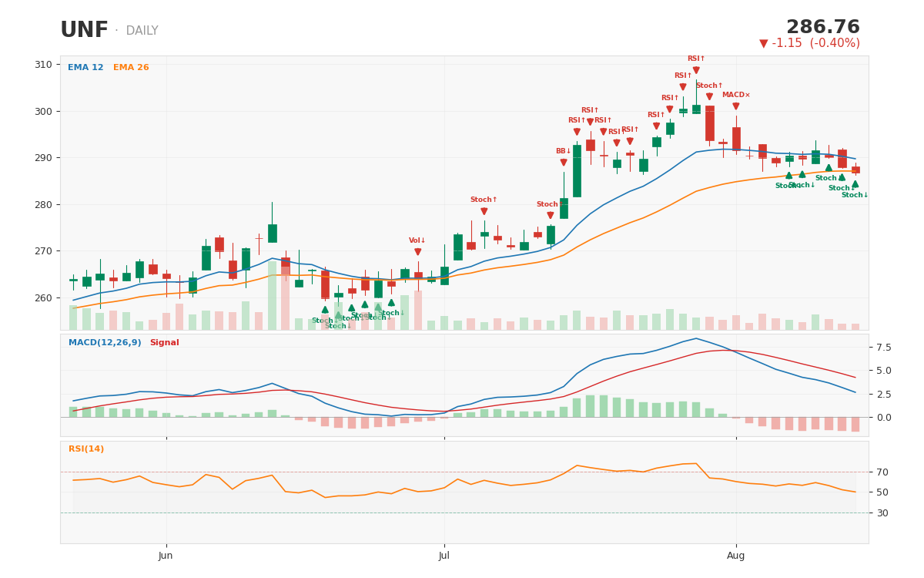This screenshot has height=578, width=924.
Task: Click the 50 RSI axis label
Action: pyautogui.click(x=882, y=492)
